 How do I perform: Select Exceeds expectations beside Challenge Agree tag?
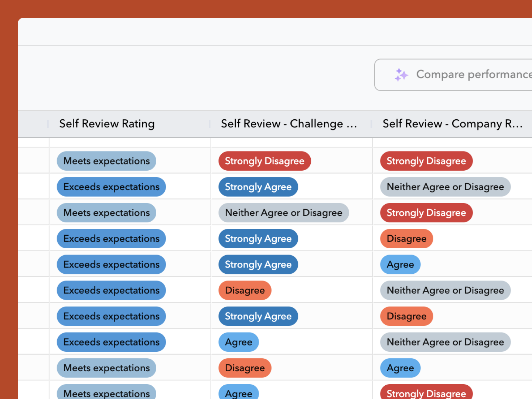point(111,342)
